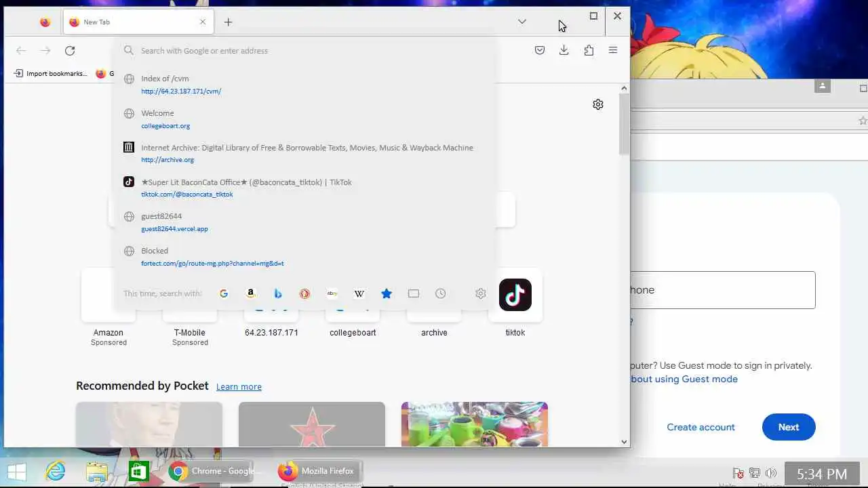868x488 pixels.
Task: Click Chrome profile icon in title bar
Action: click(x=823, y=86)
